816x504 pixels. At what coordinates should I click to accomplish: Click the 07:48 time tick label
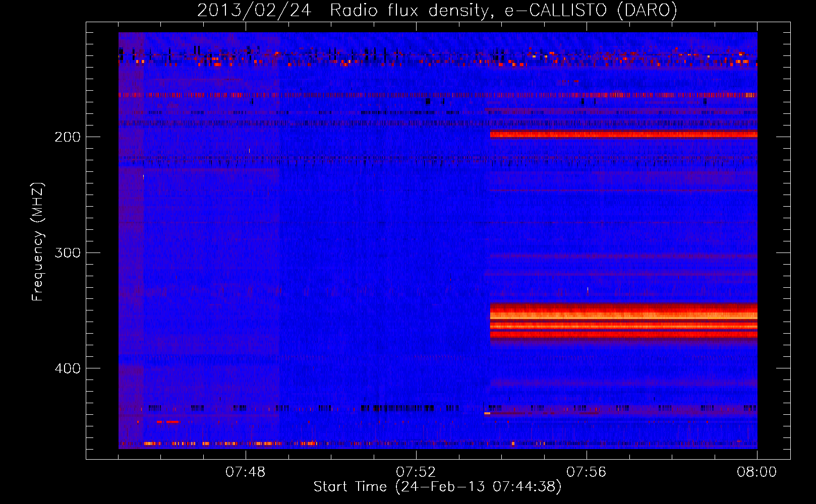pos(246,472)
